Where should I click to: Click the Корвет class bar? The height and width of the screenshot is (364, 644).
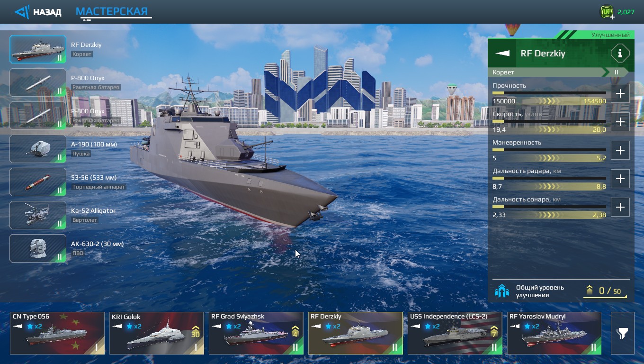[x=558, y=73]
